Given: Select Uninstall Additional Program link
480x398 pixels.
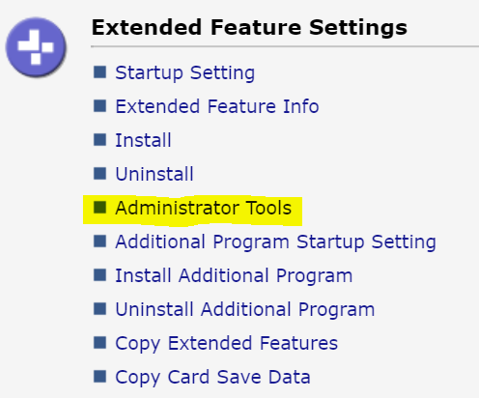Looking at the screenshot, I should (x=245, y=310).
